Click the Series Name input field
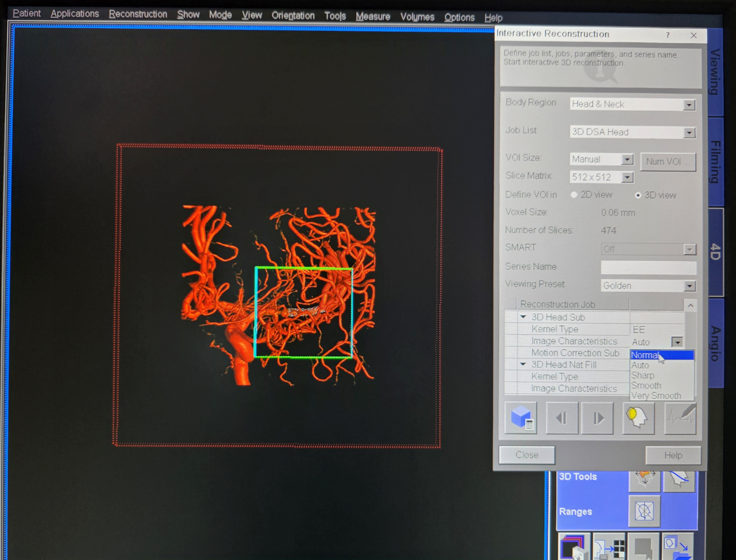The width and height of the screenshot is (736, 560). tap(648, 267)
